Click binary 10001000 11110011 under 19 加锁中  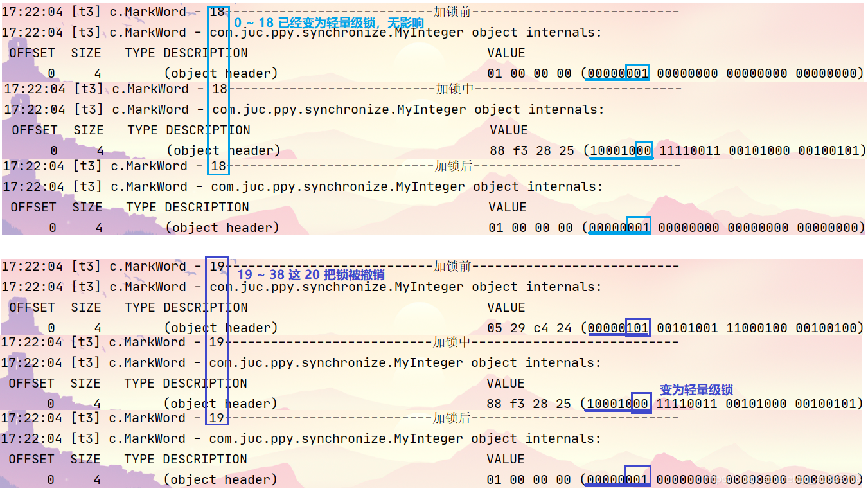pos(653,404)
